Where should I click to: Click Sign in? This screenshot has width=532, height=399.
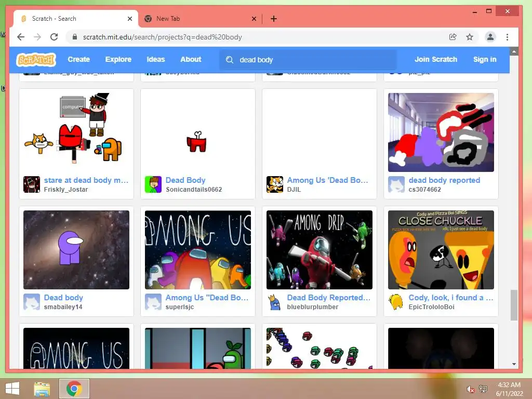coord(485,59)
